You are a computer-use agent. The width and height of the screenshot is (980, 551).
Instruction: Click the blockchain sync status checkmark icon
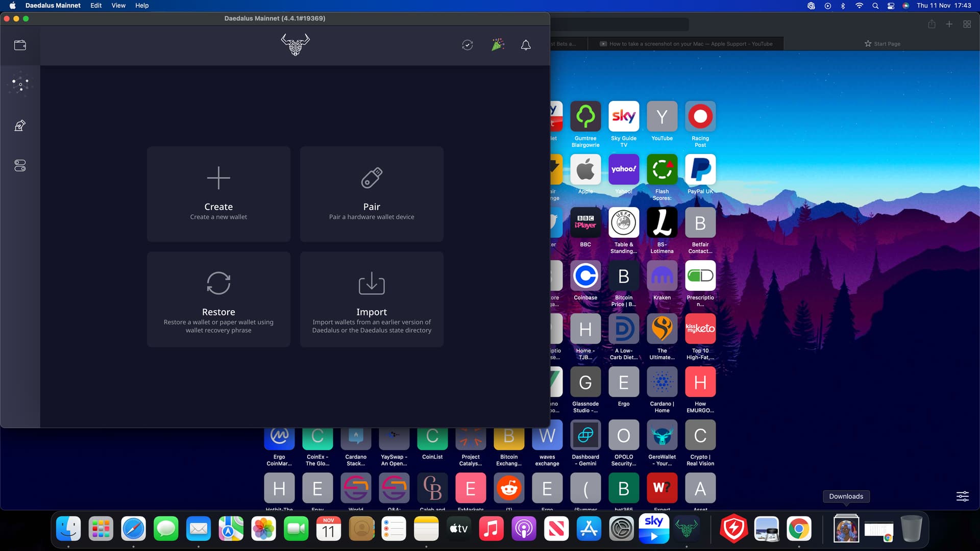467,45
